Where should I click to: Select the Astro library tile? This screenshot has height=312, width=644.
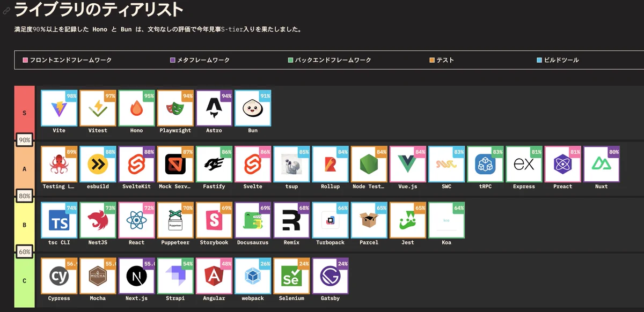(x=214, y=108)
